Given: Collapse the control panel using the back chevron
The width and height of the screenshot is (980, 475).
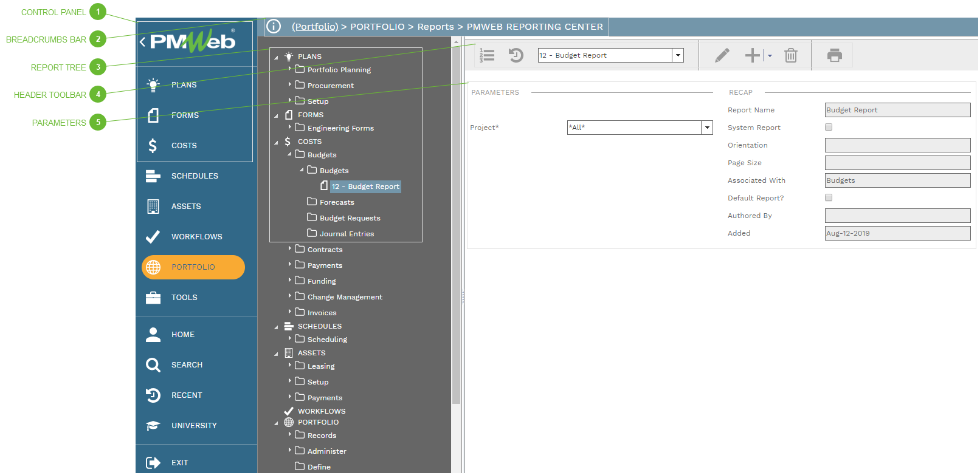Looking at the screenshot, I should click(x=142, y=42).
